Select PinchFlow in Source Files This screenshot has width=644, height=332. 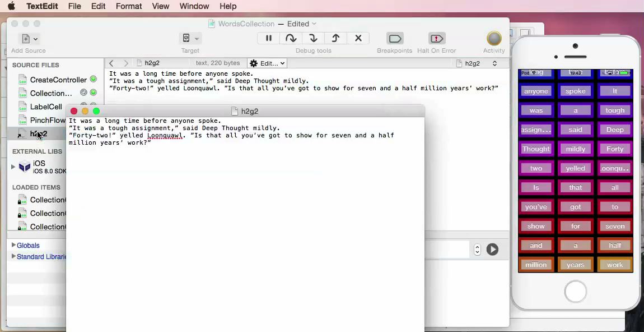click(48, 121)
